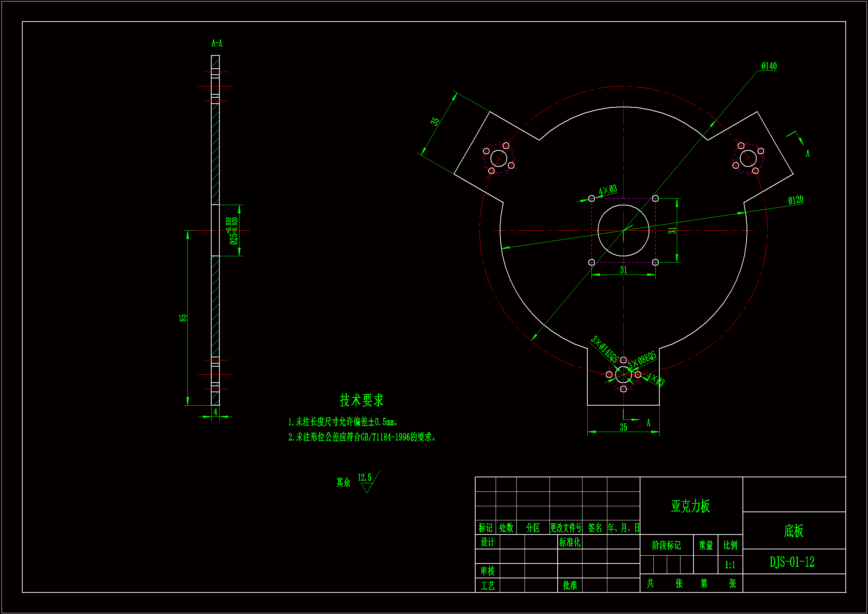Select the 设计 cell in title block
This screenshot has width=868, height=614.
click(487, 543)
